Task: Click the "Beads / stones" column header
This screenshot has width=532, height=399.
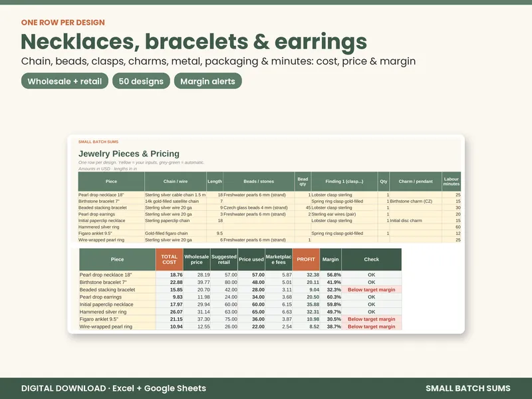Action: point(259,182)
